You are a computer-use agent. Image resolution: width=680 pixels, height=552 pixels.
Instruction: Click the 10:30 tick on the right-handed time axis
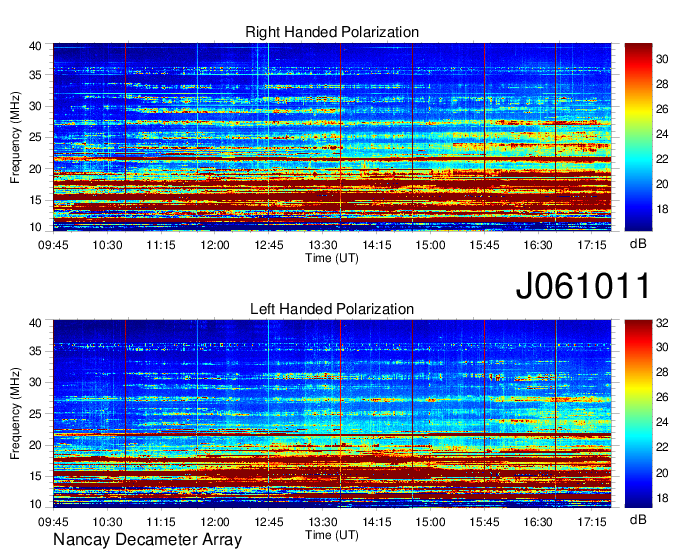click(107, 245)
